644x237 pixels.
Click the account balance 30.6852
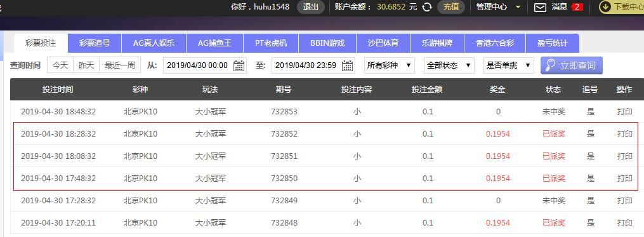391,7
